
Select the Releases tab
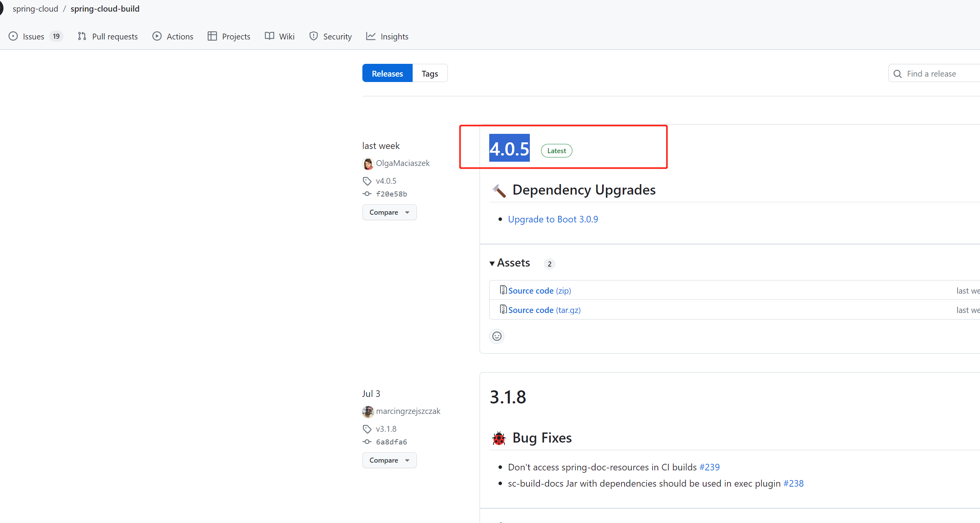[387, 73]
